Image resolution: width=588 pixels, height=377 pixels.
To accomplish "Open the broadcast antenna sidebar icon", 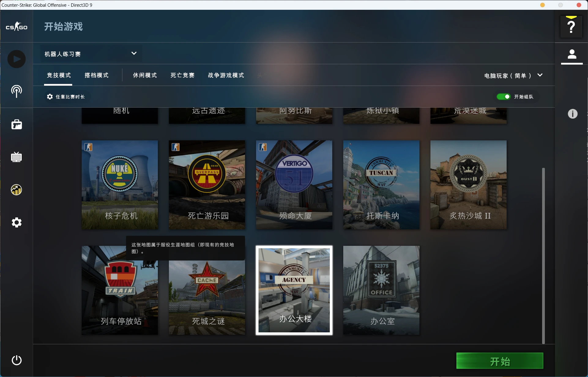I will tap(17, 91).
